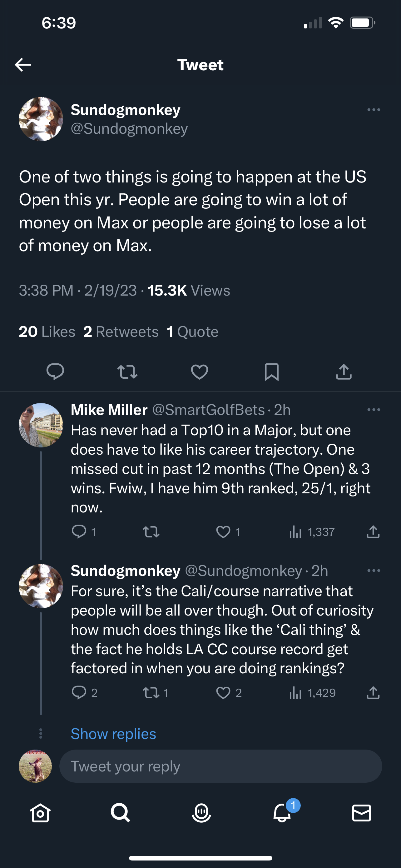Tap the back arrow in the header
This screenshot has width=401, height=868.
pos(23,65)
